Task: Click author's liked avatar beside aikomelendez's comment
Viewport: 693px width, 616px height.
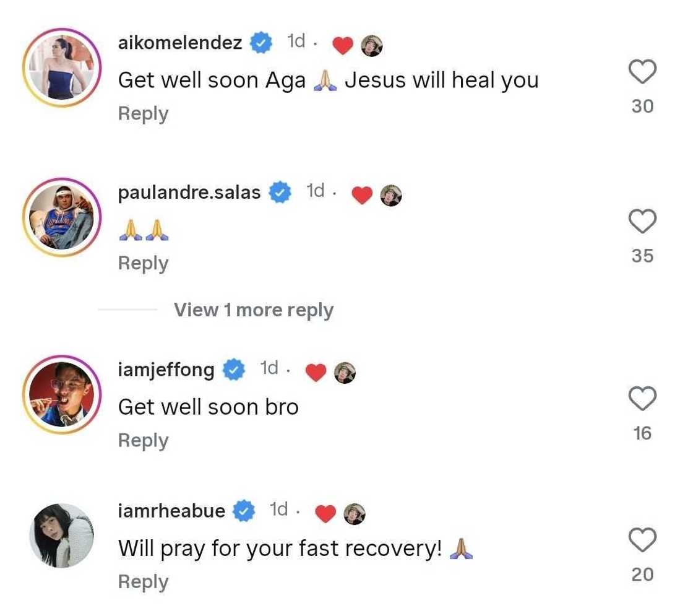Action: (371, 45)
